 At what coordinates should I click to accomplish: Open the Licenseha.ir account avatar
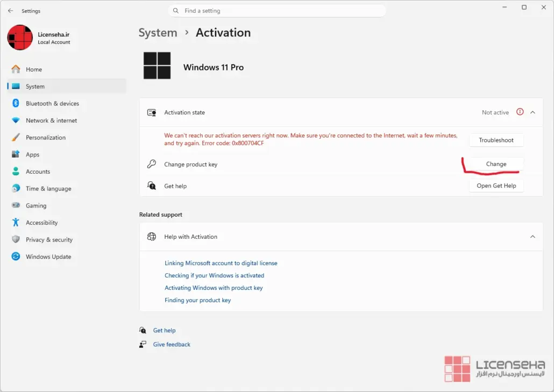point(20,38)
